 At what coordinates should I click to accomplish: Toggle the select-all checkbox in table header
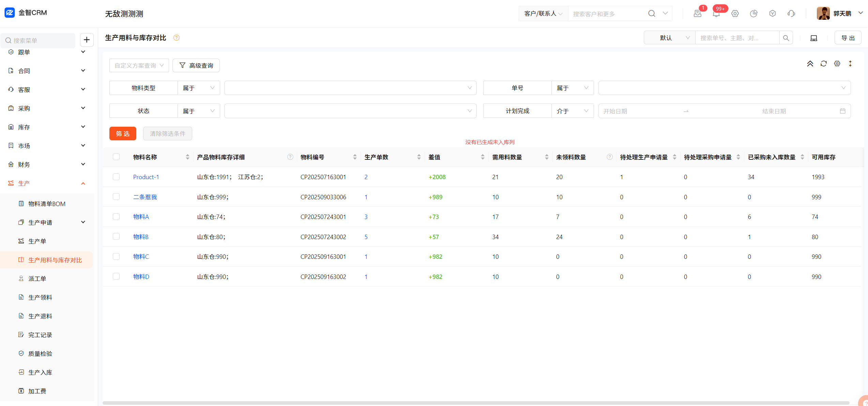click(116, 157)
